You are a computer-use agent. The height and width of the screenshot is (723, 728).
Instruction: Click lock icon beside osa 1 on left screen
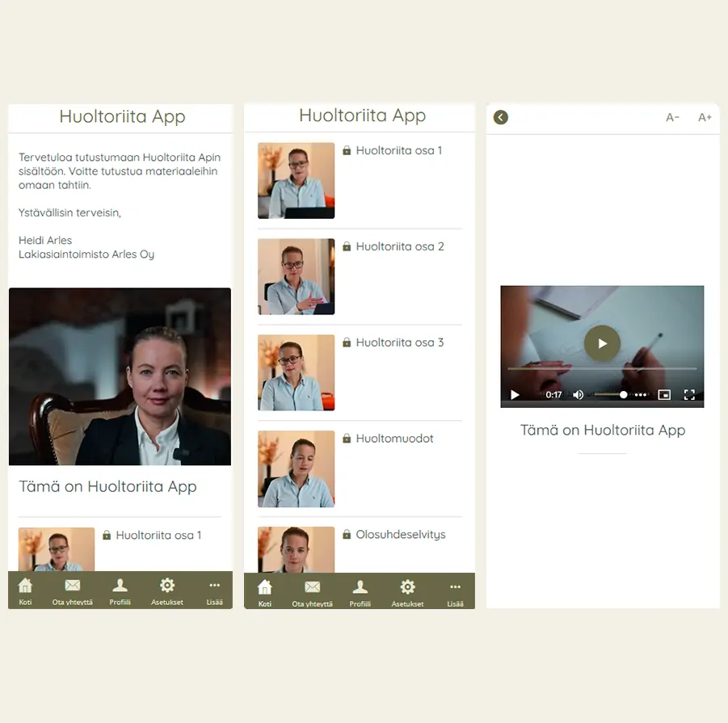tap(107, 535)
